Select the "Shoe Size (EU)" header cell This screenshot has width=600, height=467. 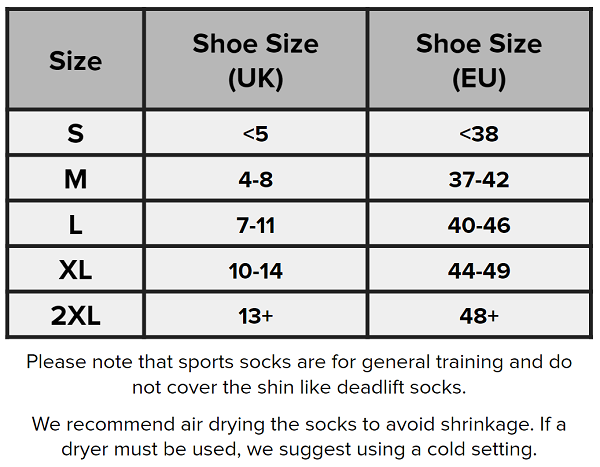coord(479,60)
